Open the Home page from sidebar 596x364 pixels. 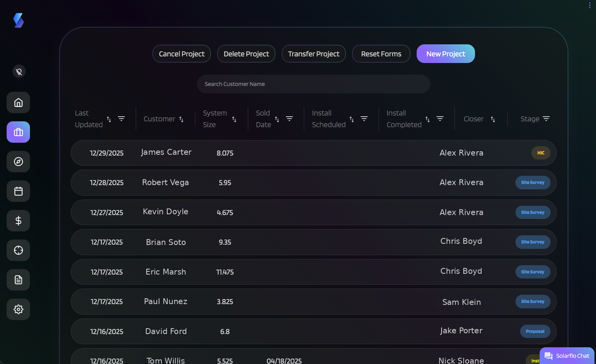tap(18, 103)
